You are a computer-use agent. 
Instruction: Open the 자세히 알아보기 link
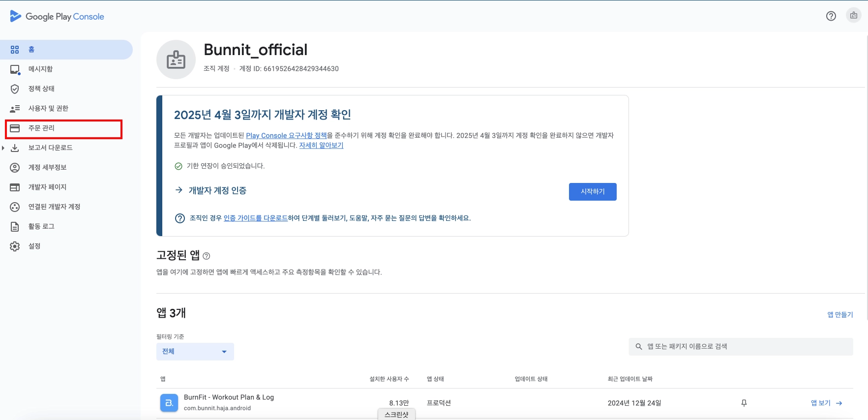point(321,146)
